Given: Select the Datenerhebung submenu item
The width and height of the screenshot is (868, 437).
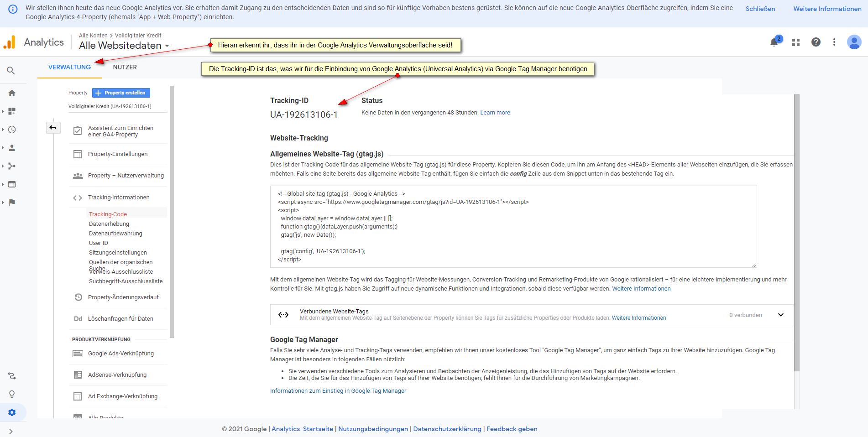Looking at the screenshot, I should 109,224.
